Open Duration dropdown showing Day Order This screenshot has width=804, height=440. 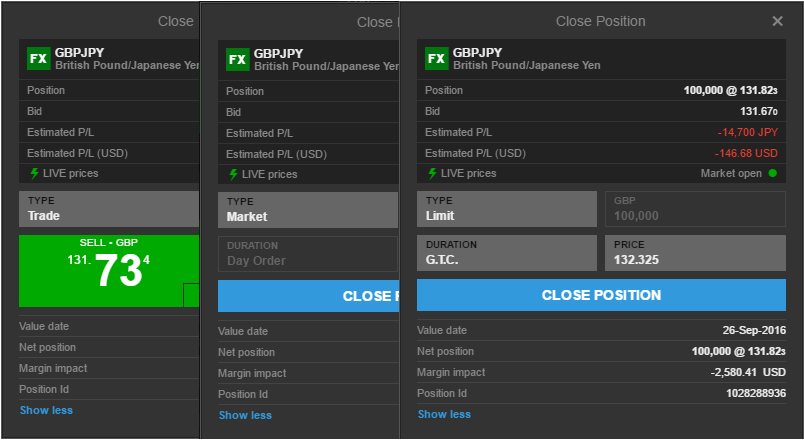[308, 254]
